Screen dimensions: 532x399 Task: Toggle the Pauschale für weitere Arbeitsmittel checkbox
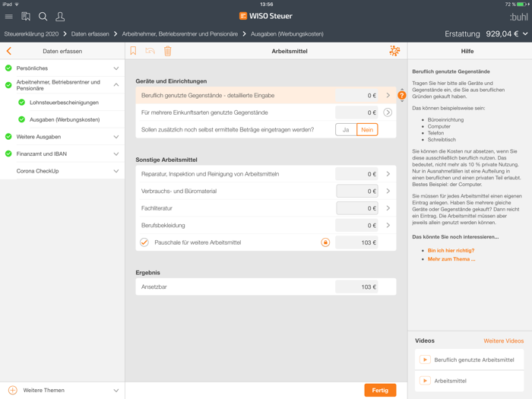144,242
